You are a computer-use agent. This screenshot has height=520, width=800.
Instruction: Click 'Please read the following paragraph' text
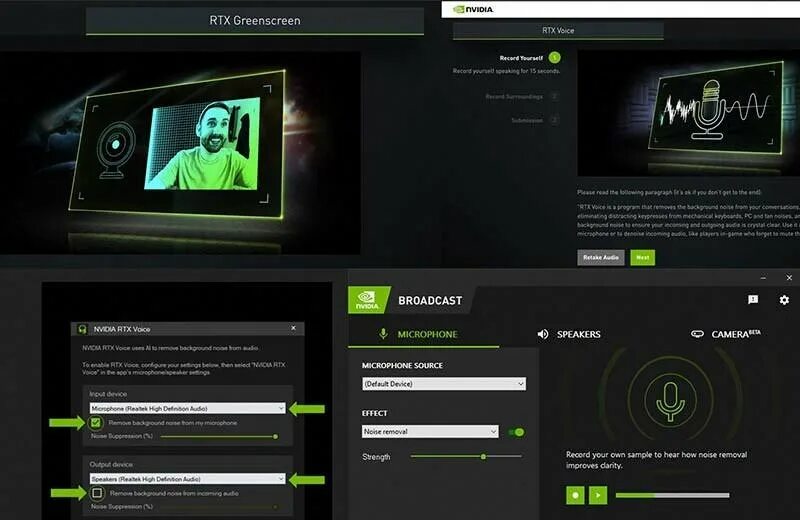(669, 192)
